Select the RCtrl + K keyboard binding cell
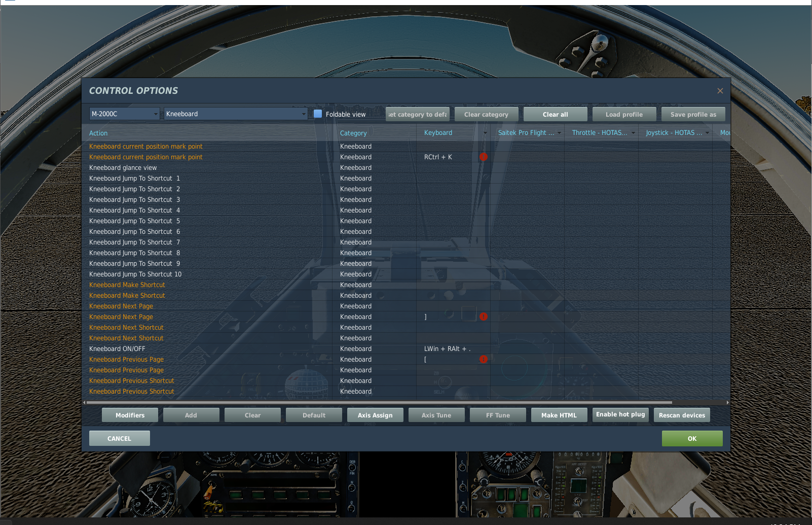Screen dimensions: 812x525 pos(453,157)
